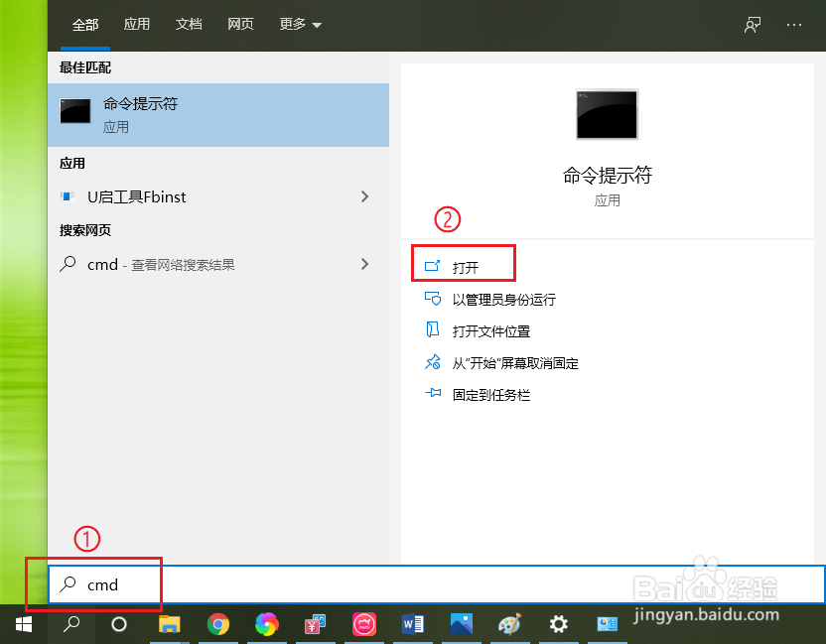Open the 更多 dropdown in search header
826x644 pixels.
click(x=299, y=25)
